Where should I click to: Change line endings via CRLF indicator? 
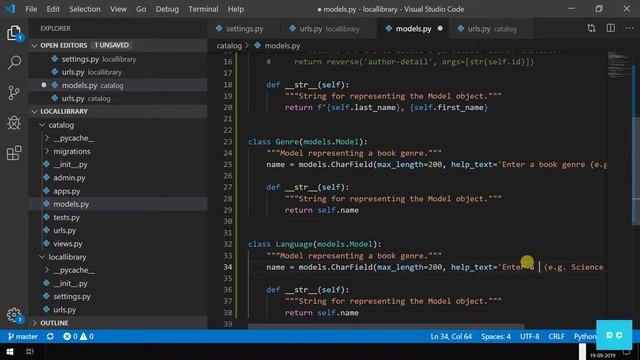point(556,336)
